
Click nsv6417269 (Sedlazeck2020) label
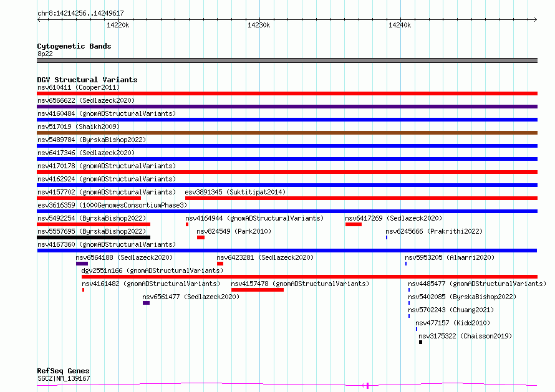393,218
